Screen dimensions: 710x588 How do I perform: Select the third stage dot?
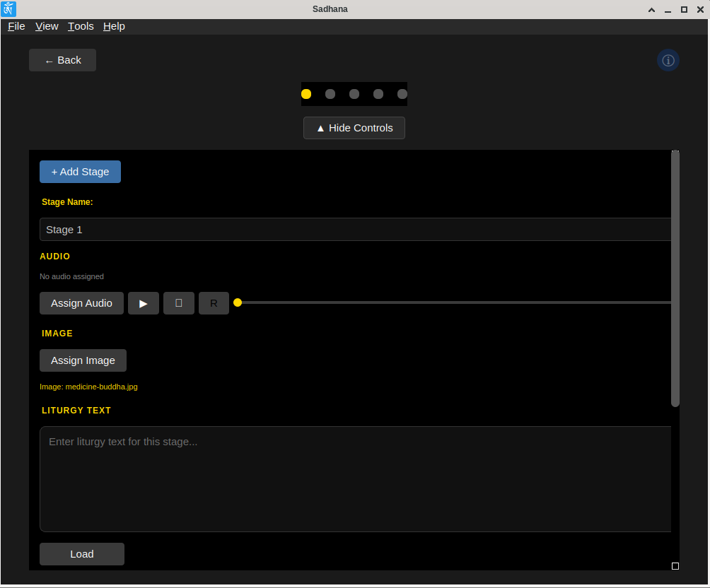[x=354, y=94]
